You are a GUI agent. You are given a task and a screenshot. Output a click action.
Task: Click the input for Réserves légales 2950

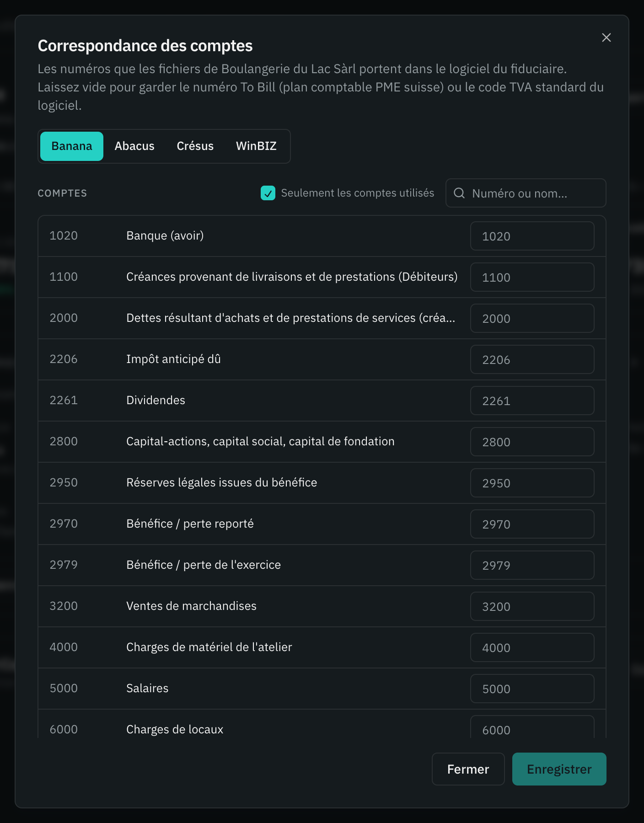click(532, 483)
